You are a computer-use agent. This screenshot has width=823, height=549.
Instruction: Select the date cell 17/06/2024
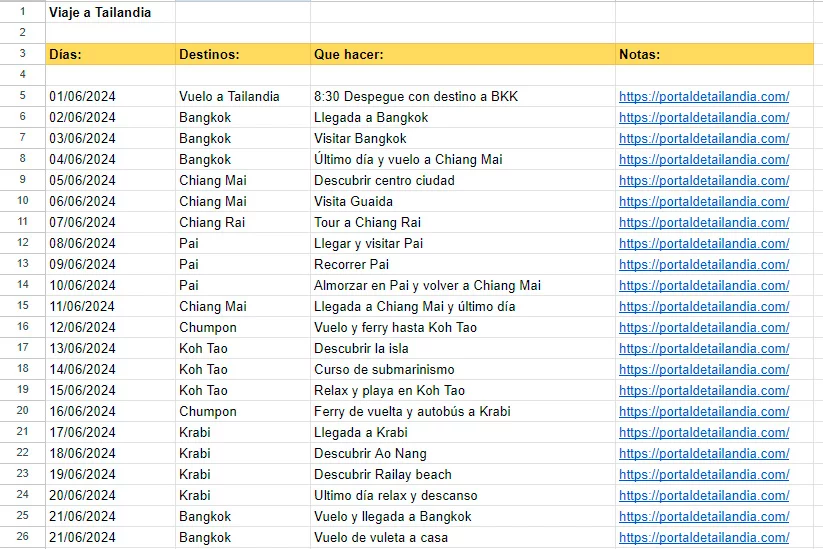click(x=110, y=432)
